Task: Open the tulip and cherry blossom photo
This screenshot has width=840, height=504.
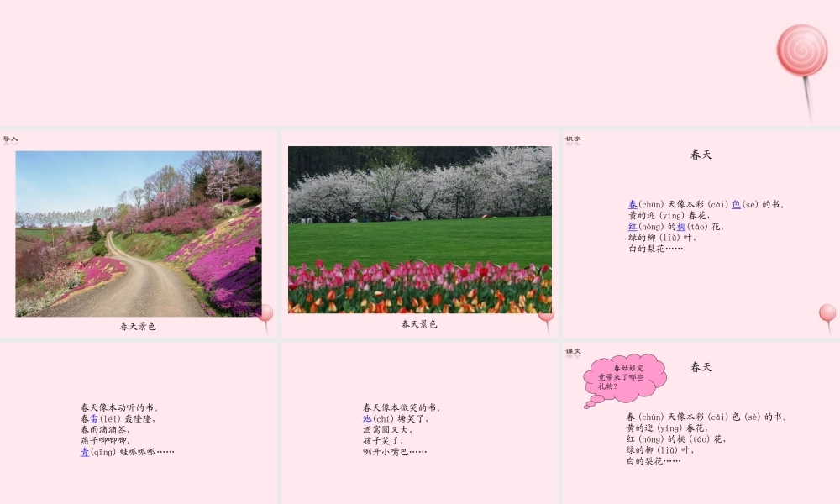Action: click(419, 230)
